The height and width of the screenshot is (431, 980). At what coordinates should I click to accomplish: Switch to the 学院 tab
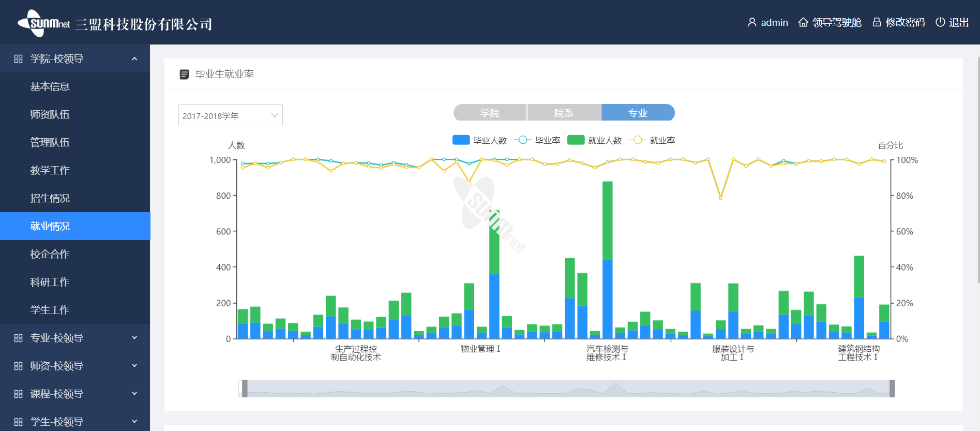point(490,113)
